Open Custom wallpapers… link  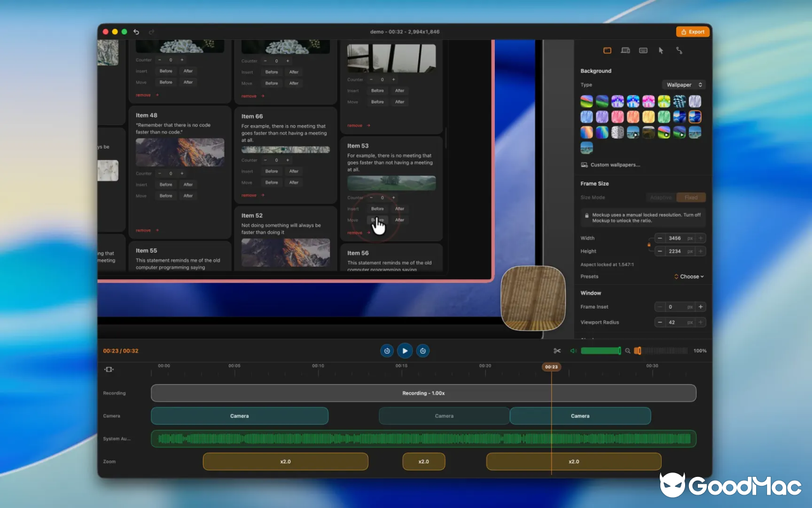615,164
